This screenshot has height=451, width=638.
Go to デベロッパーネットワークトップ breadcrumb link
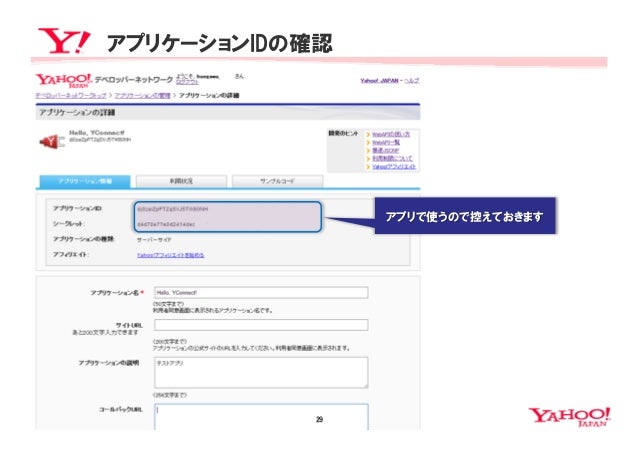point(71,95)
